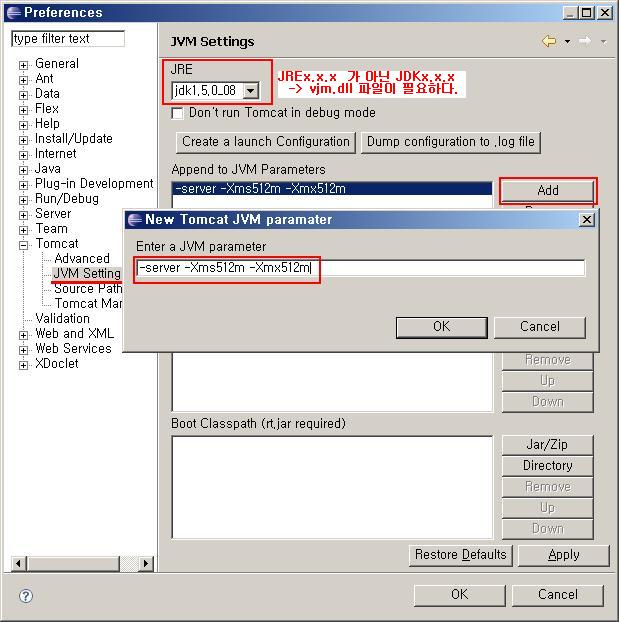Expand the Flex tree node
This screenshot has width=619, height=622.
coord(23,110)
